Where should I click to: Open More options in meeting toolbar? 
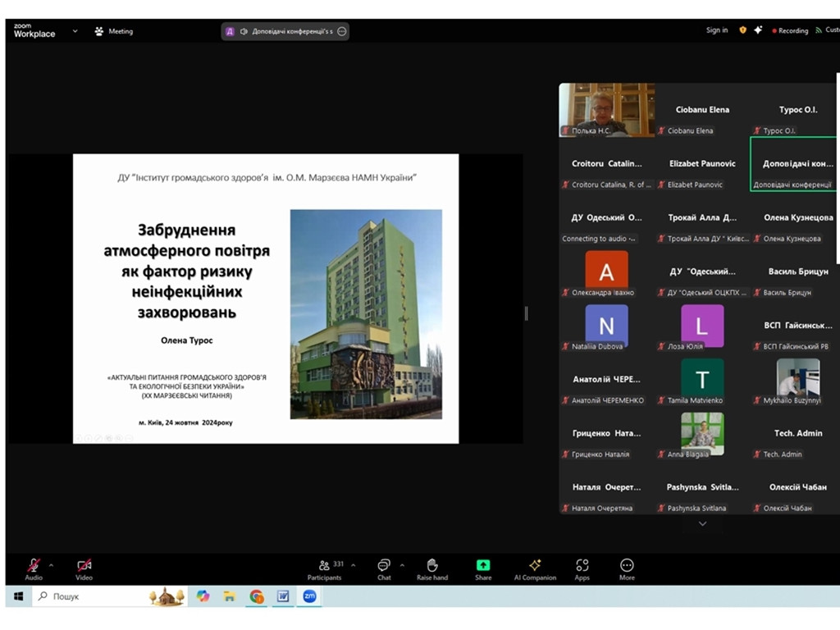click(627, 569)
